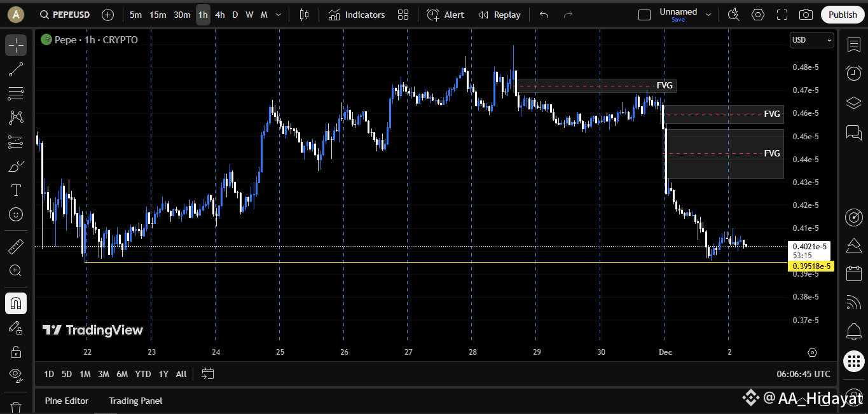
Task: Select the 5m timeframe
Action: pyautogui.click(x=135, y=15)
